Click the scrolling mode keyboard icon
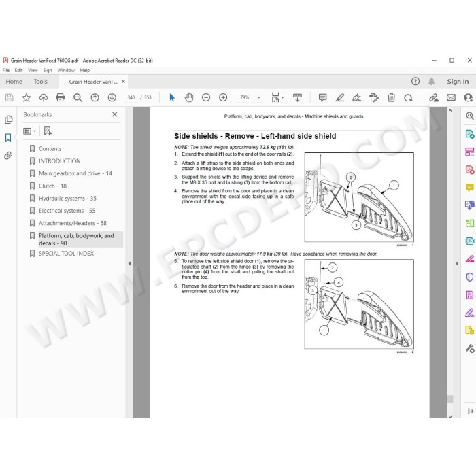The width and height of the screenshot is (476, 476). [297, 97]
